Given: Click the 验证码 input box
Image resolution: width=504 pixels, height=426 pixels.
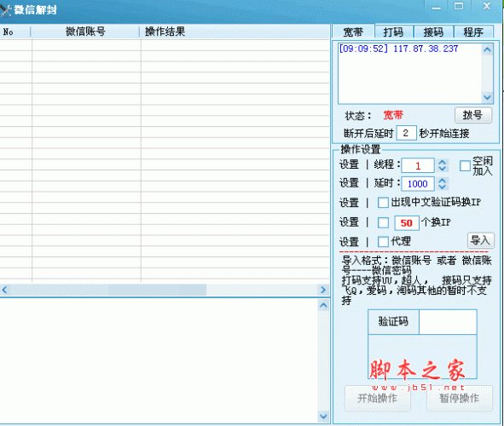Looking at the screenshot, I should point(448,322).
